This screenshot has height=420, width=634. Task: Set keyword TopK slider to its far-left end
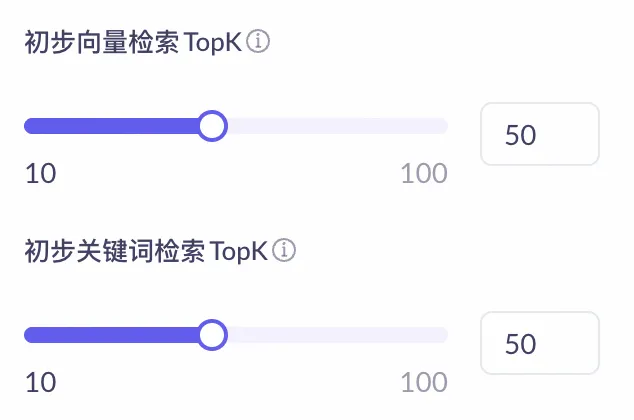[27, 335]
